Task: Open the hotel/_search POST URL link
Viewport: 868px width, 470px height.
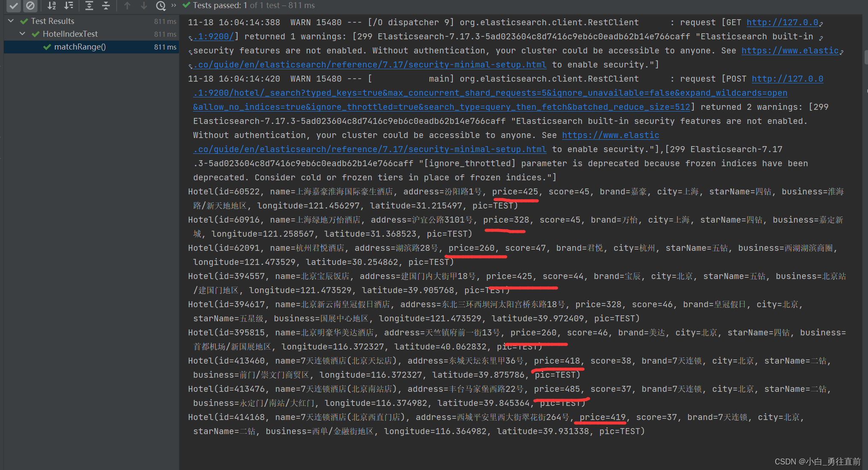Action: [x=490, y=93]
